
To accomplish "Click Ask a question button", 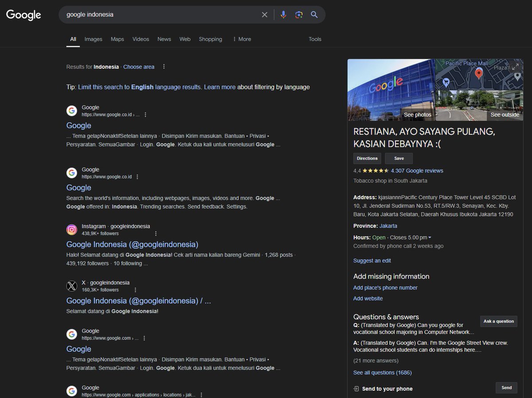I will (x=499, y=321).
